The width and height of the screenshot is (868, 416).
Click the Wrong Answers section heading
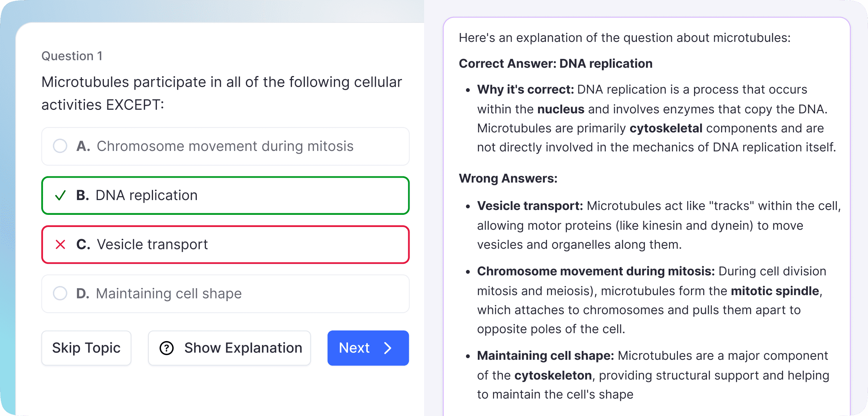(x=508, y=178)
